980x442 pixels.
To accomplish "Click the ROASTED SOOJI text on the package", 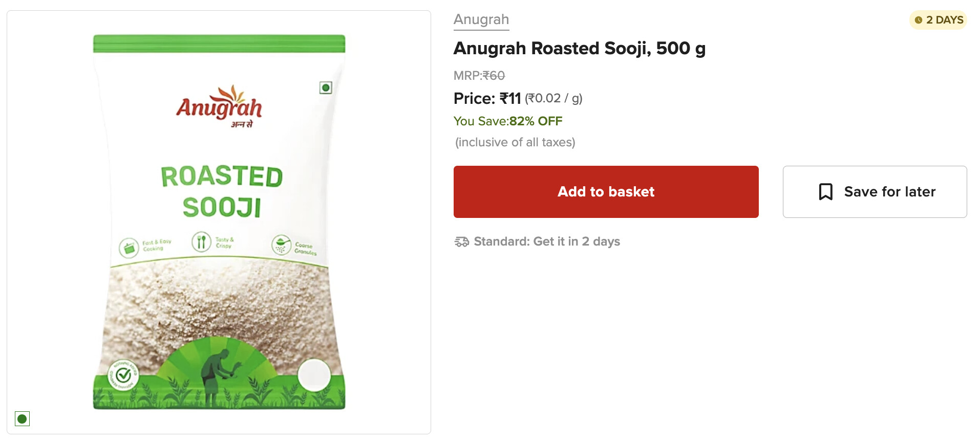I will (222, 192).
